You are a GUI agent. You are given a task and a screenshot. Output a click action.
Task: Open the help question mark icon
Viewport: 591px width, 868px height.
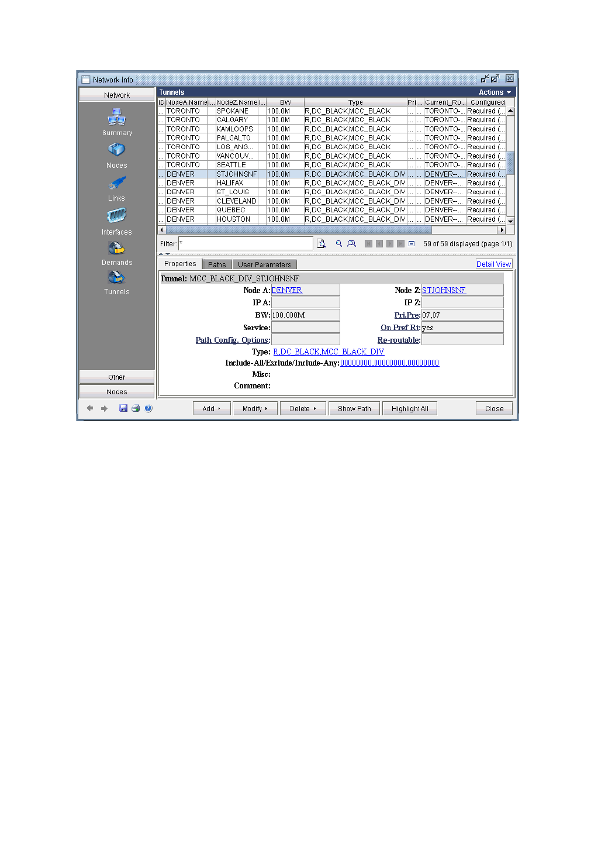pyautogui.click(x=148, y=408)
